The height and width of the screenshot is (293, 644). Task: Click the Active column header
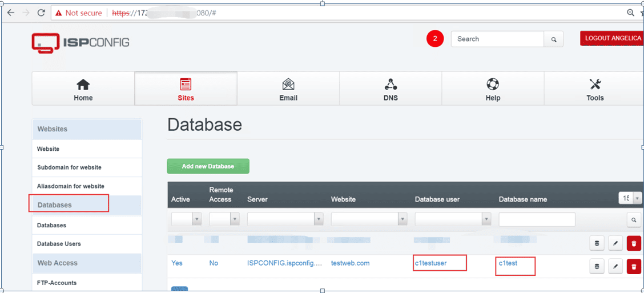pyautogui.click(x=181, y=199)
